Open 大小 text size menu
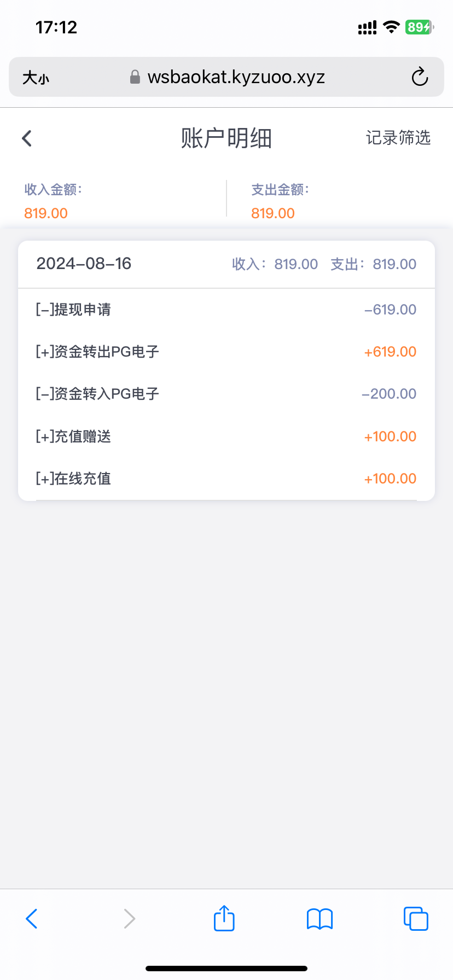 pyautogui.click(x=36, y=78)
